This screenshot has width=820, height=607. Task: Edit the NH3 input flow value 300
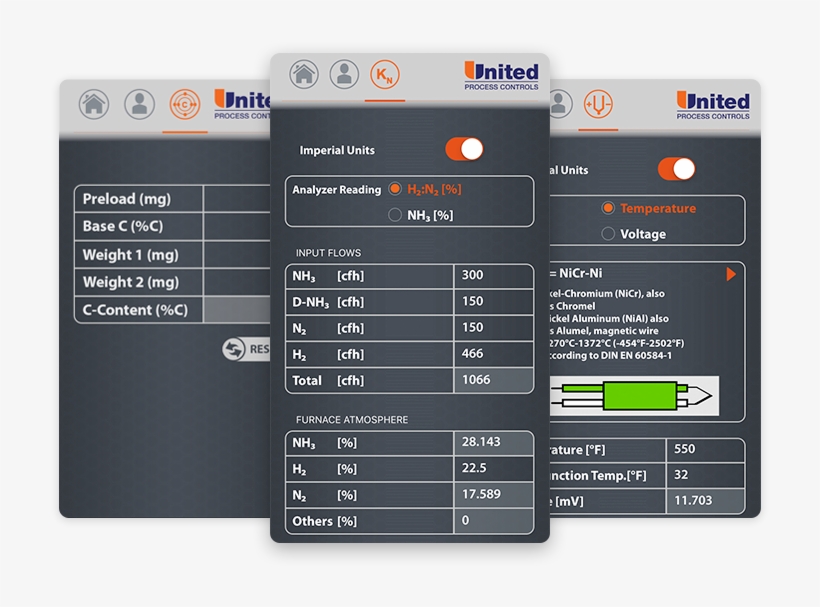[x=493, y=274]
